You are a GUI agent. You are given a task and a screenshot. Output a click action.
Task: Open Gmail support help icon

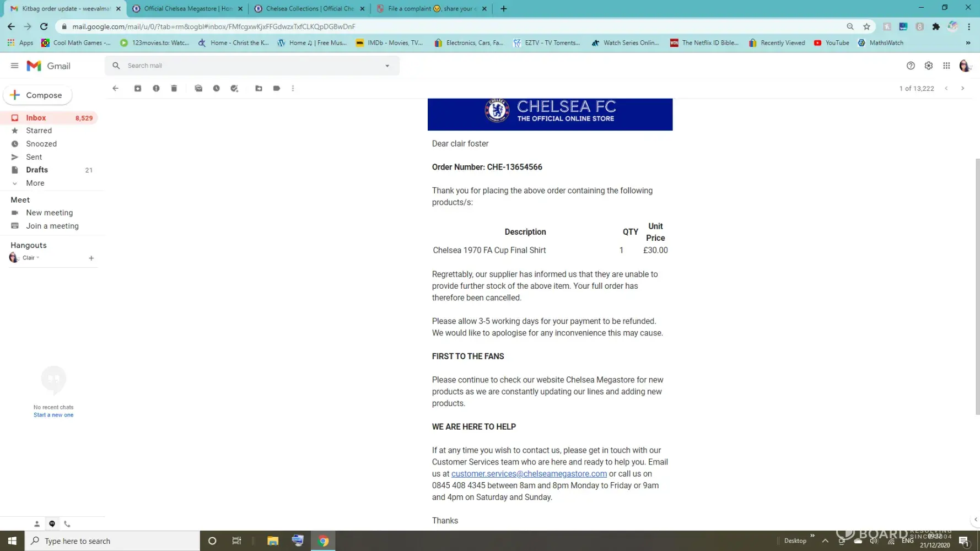(x=911, y=66)
